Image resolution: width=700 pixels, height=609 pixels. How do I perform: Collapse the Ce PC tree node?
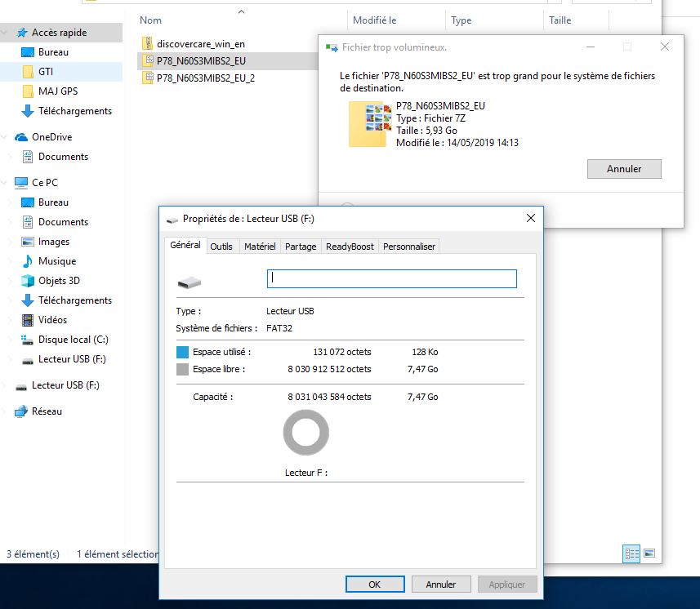pyautogui.click(x=4, y=183)
